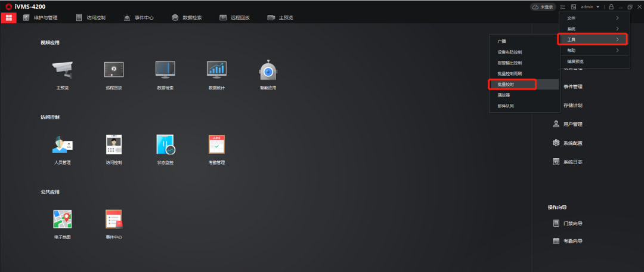Open 电子地图 map icon
The height and width of the screenshot is (272, 644).
(63, 220)
